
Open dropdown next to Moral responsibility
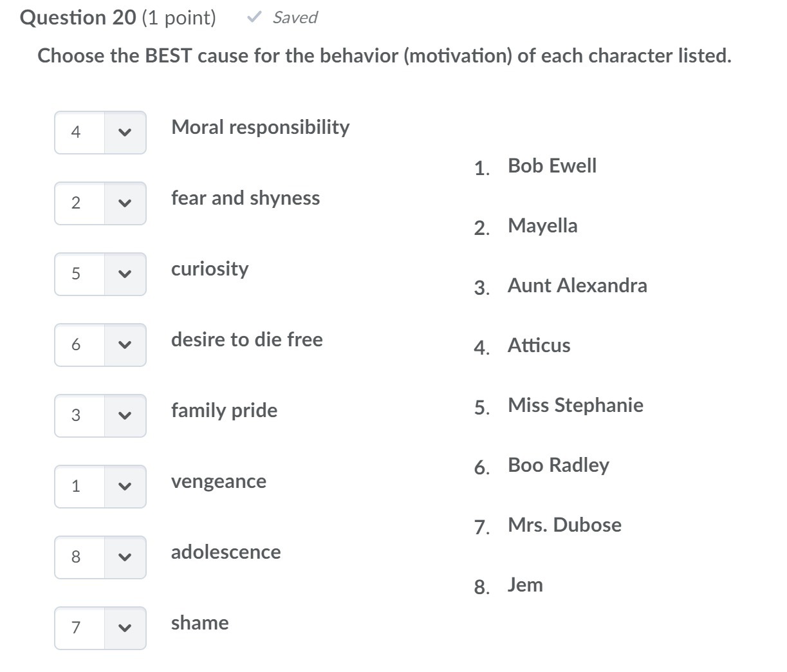click(x=100, y=133)
